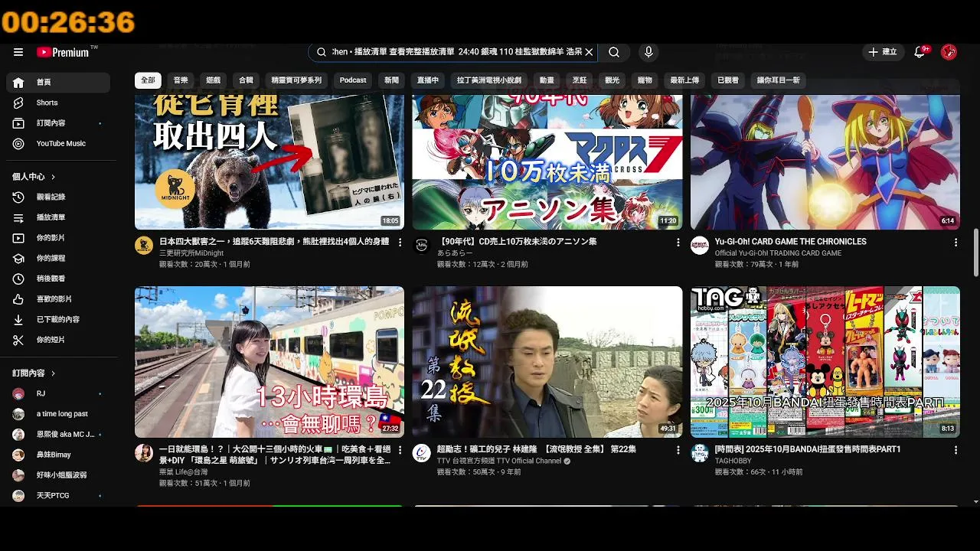Open 【90年代】CD売上10万枚未満 video title

(x=517, y=242)
